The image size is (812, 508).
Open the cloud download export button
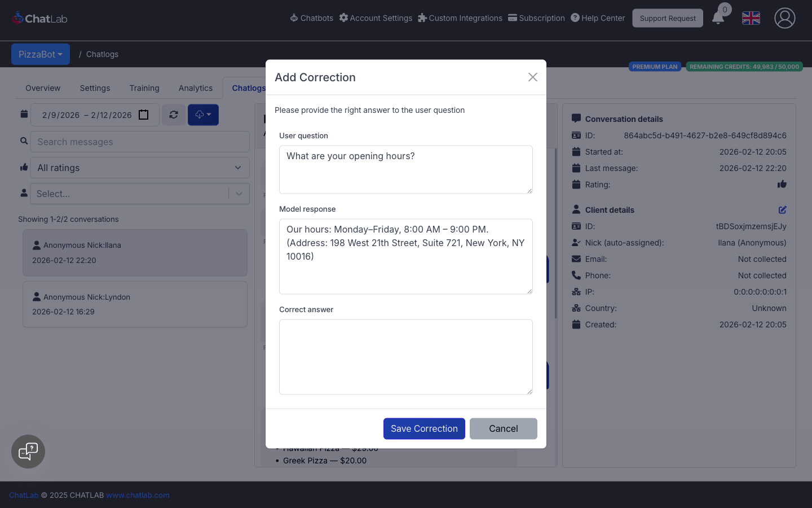[x=203, y=115]
